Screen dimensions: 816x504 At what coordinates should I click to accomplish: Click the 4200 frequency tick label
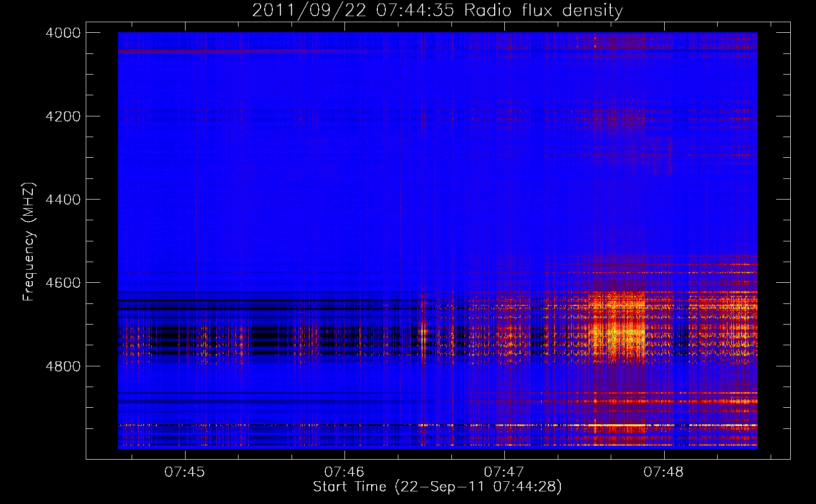point(63,116)
